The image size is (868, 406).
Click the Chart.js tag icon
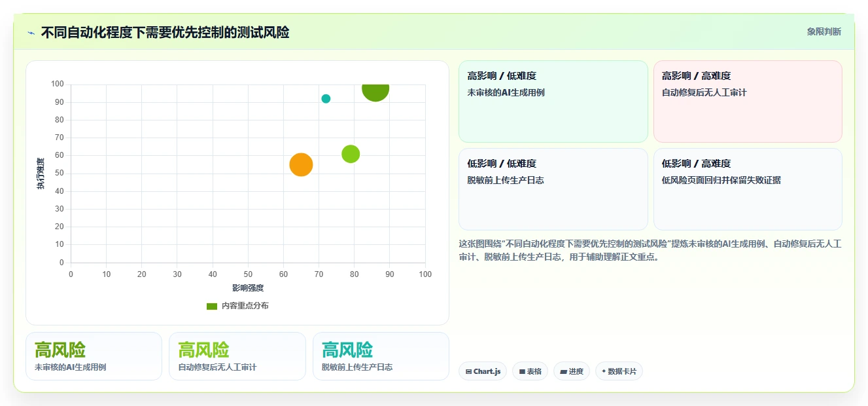point(468,371)
